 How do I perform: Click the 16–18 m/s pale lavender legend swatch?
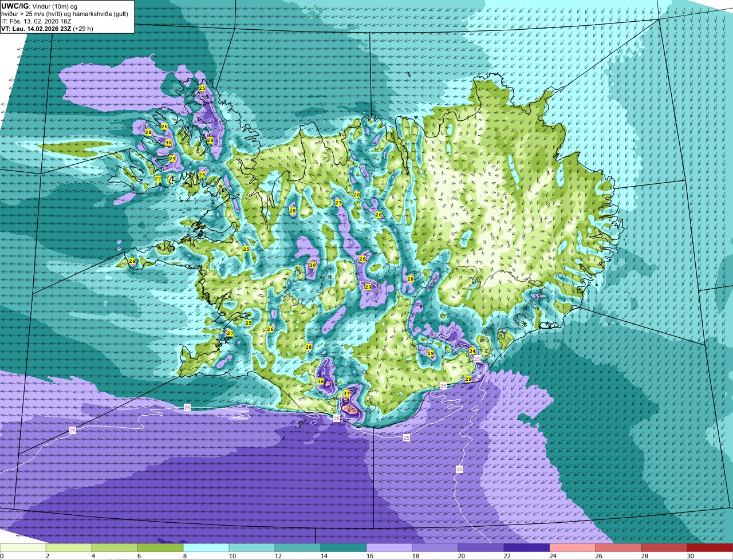[x=389, y=547]
